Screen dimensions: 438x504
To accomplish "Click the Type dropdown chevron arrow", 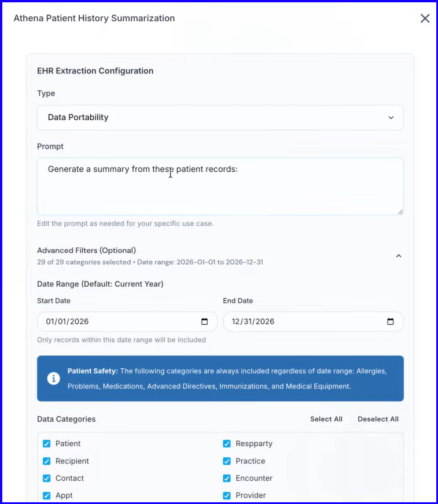I will 391,118.
